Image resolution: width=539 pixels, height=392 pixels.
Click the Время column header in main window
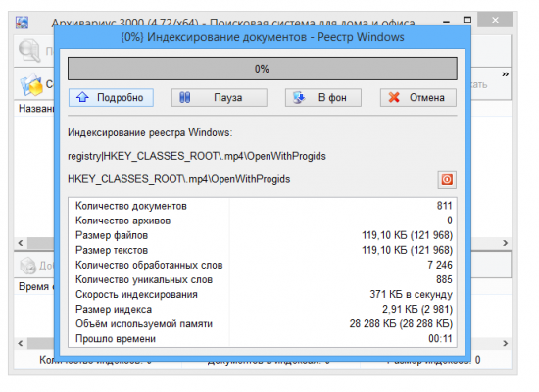click(33, 287)
